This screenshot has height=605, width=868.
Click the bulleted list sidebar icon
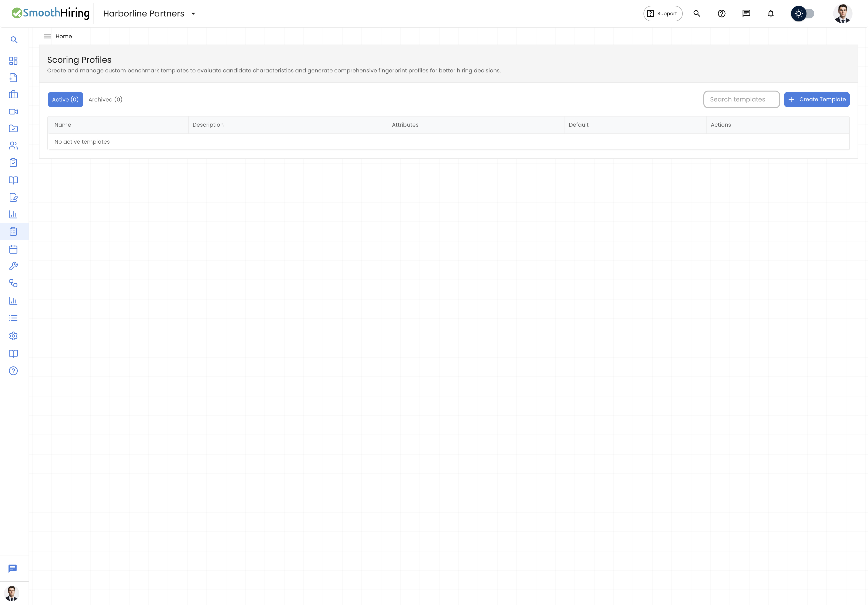(x=13, y=318)
